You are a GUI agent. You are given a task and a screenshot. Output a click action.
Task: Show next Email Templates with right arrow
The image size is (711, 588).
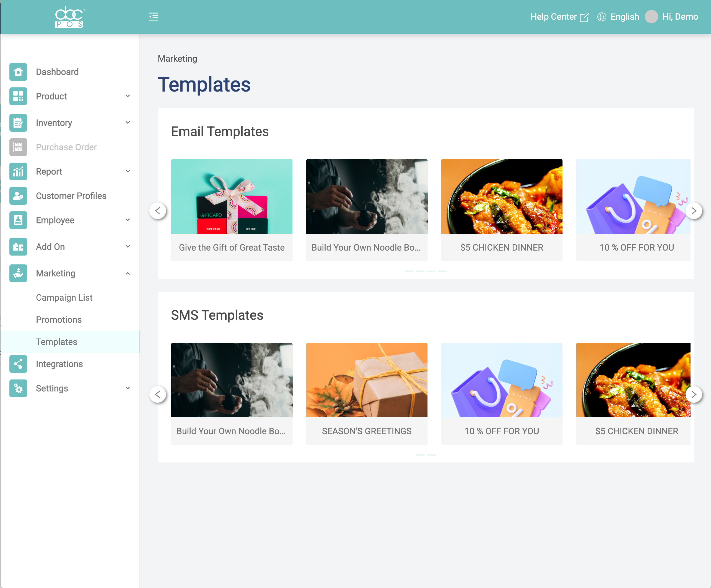click(694, 210)
